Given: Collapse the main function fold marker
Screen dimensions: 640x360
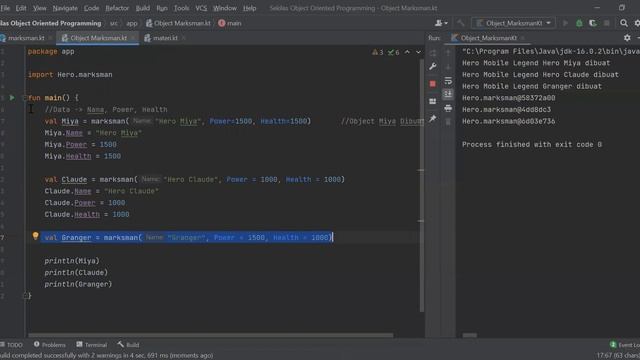Looking at the screenshot, I should 24,98.
